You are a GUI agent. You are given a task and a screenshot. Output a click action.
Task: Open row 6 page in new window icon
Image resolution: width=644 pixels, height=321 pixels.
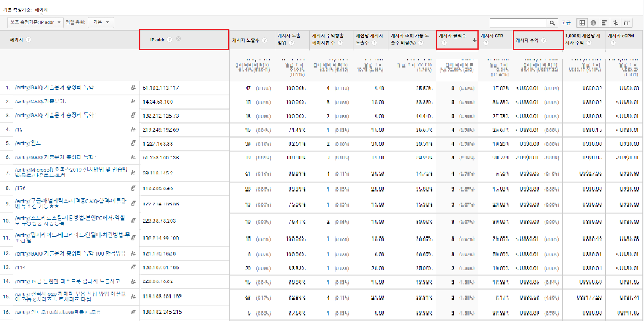pyautogui.click(x=133, y=157)
